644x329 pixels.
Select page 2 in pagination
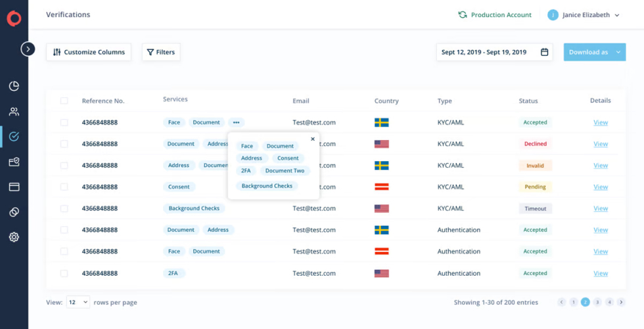(x=586, y=302)
